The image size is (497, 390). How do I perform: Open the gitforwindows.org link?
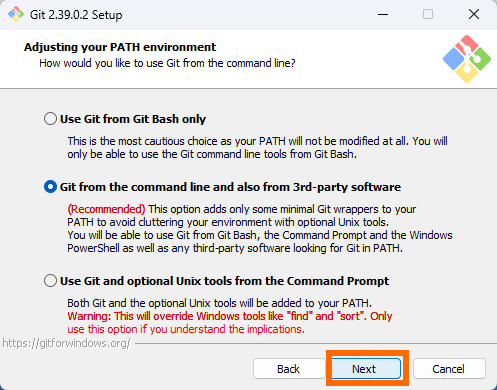tap(66, 343)
